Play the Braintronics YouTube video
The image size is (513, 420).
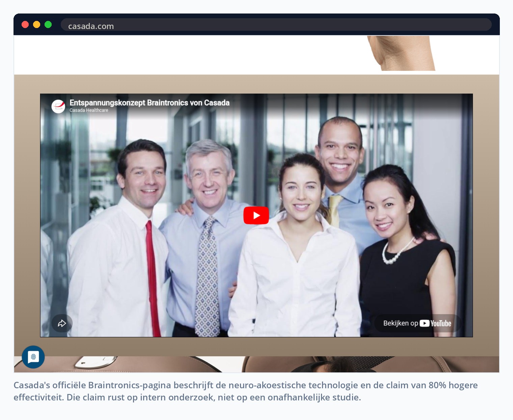coord(256,215)
